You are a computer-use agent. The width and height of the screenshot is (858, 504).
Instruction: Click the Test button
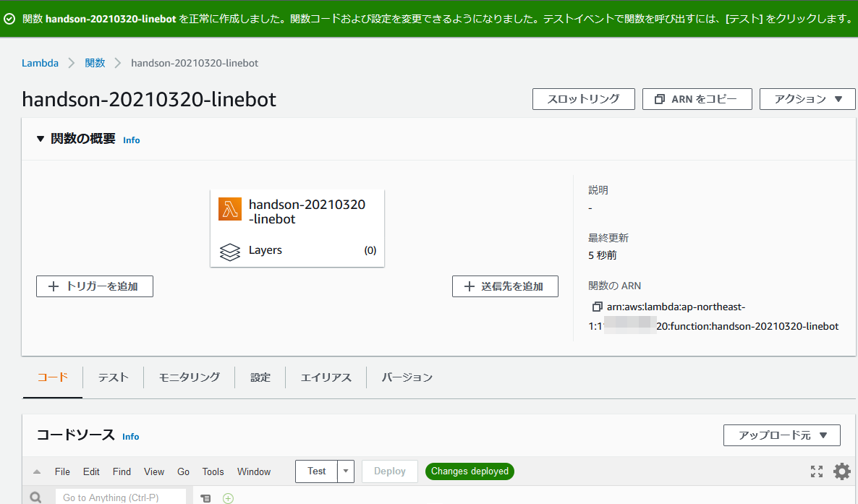point(316,471)
